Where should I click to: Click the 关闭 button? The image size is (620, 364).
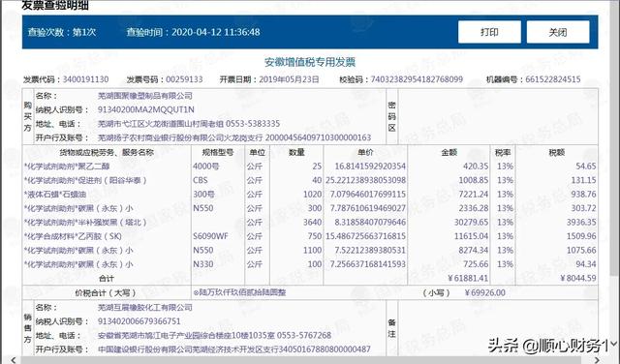click(x=558, y=32)
